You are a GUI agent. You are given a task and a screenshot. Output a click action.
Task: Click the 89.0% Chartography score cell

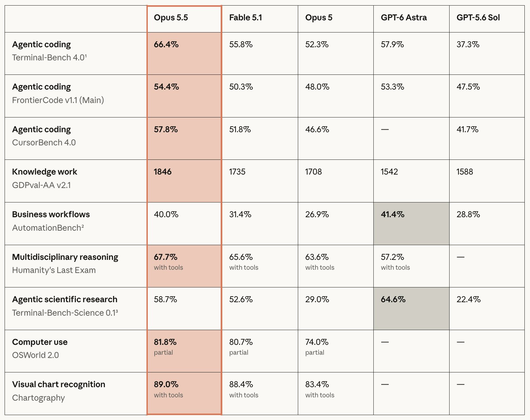click(184, 393)
